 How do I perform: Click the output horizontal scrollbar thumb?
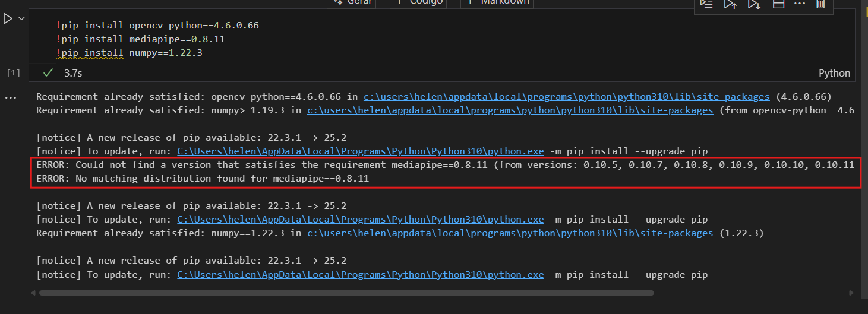(346, 293)
